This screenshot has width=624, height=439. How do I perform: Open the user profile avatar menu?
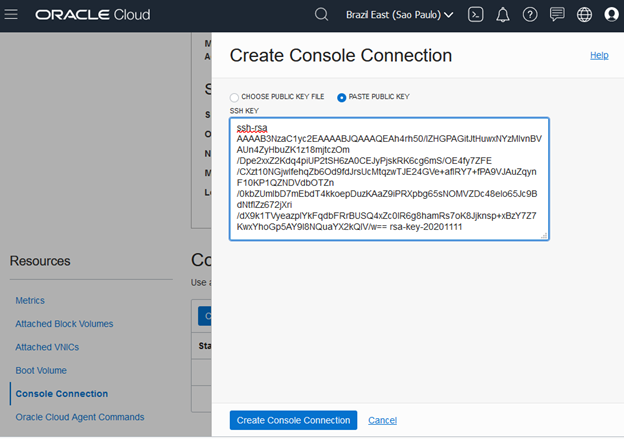611,15
